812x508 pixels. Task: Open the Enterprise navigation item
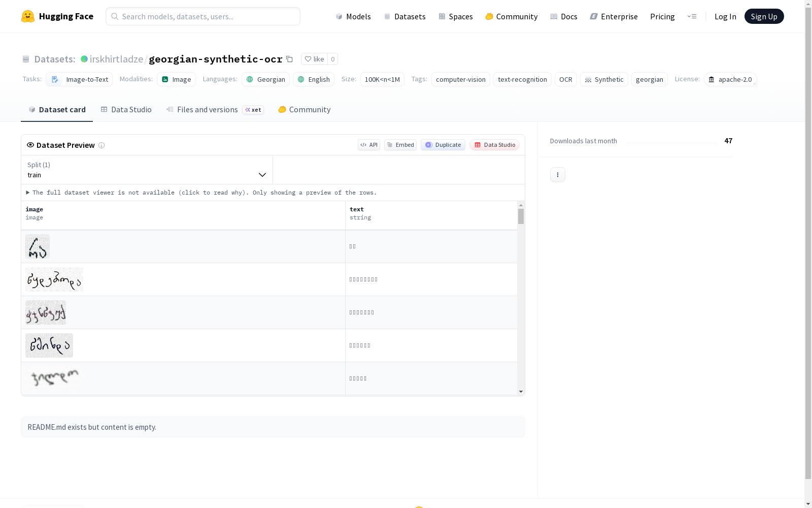point(614,16)
